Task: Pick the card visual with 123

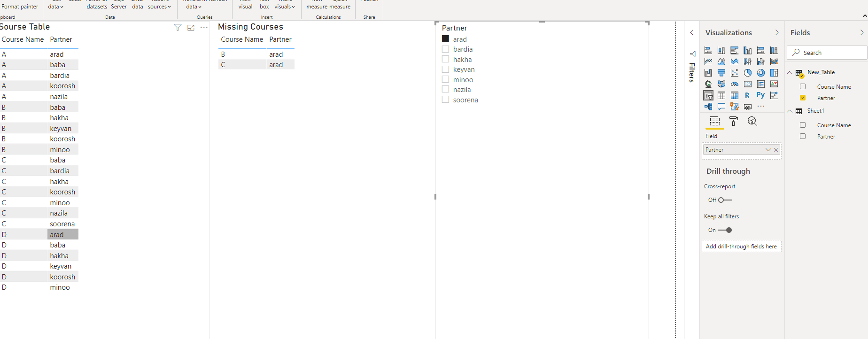Action: click(x=748, y=84)
